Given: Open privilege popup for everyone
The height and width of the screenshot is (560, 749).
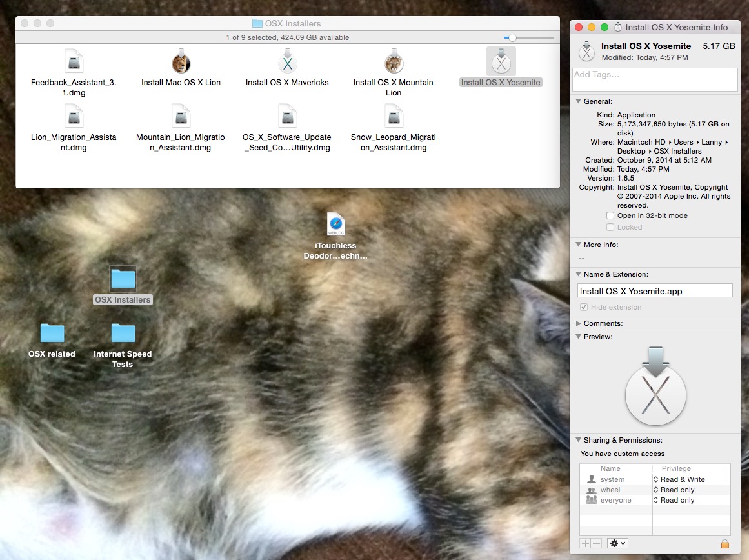Looking at the screenshot, I should point(674,500).
